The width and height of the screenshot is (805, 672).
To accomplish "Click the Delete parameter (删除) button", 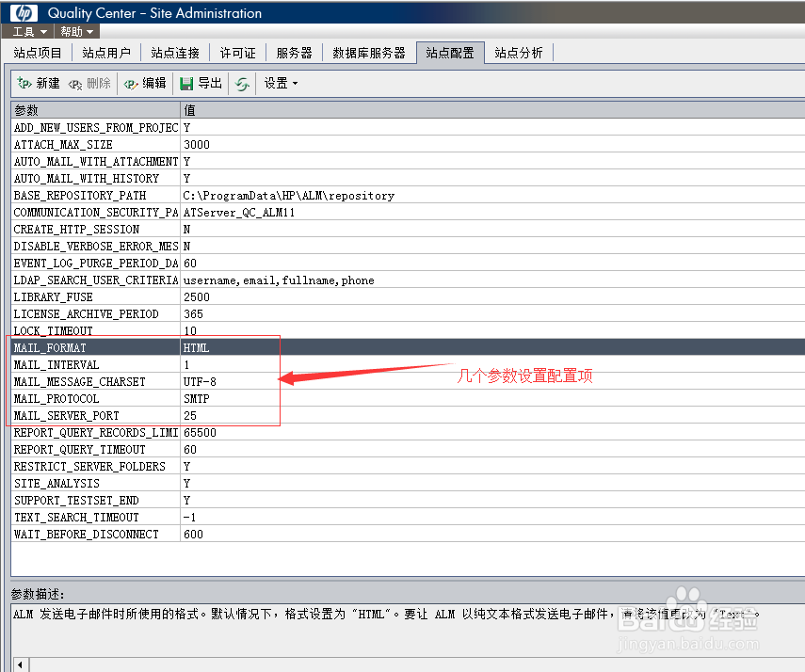I will pyautogui.click(x=89, y=83).
